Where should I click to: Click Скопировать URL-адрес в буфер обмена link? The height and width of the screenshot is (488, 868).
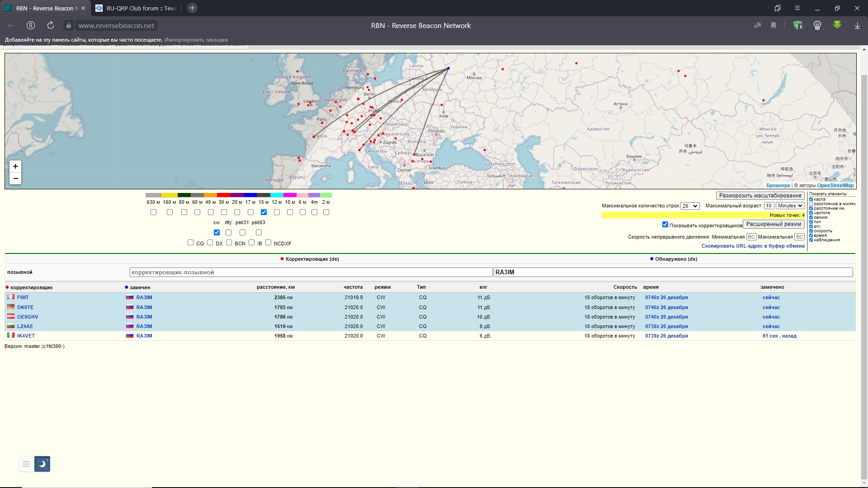click(753, 246)
